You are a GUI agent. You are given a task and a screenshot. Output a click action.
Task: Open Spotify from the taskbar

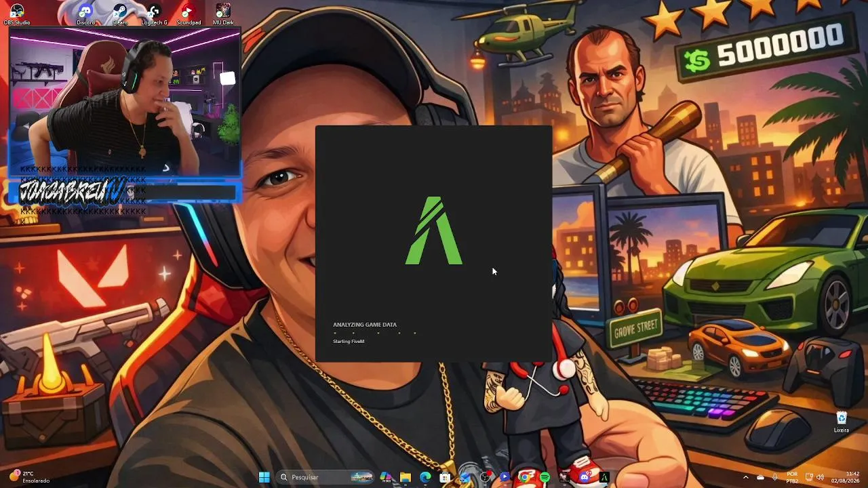coord(545,477)
